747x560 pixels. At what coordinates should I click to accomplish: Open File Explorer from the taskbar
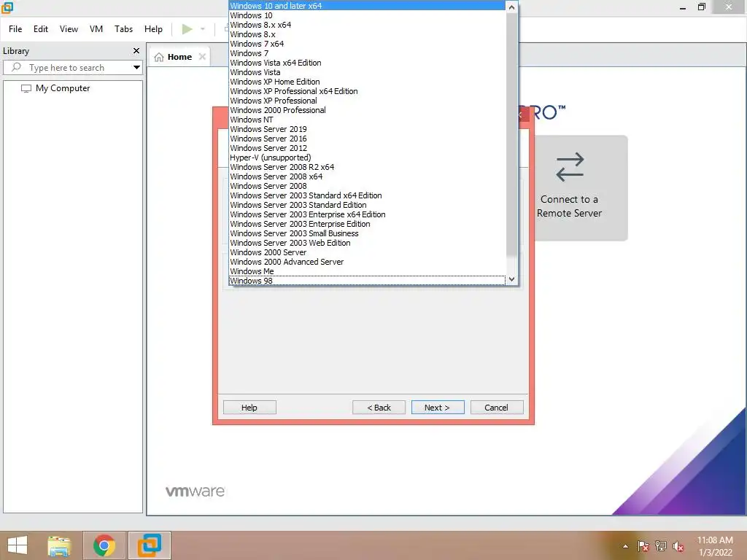pyautogui.click(x=59, y=545)
